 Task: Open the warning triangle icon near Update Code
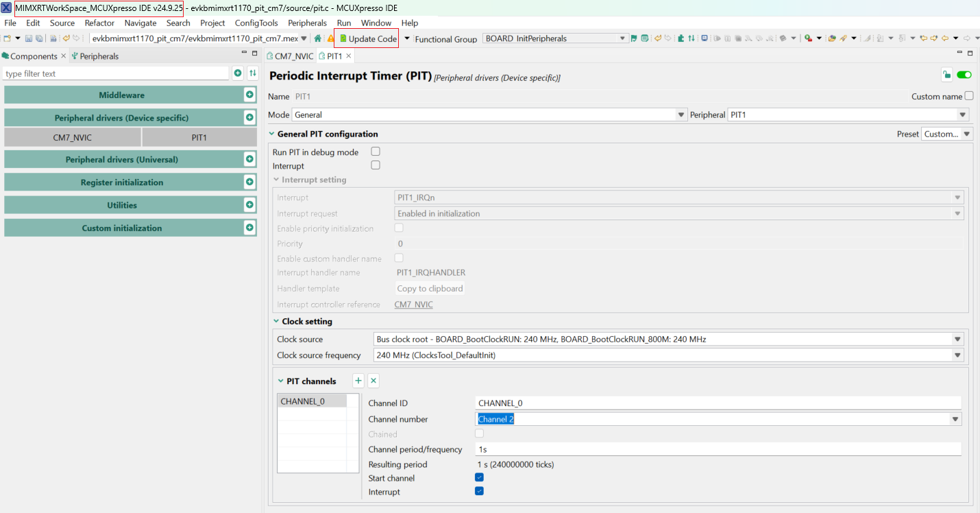(332, 38)
